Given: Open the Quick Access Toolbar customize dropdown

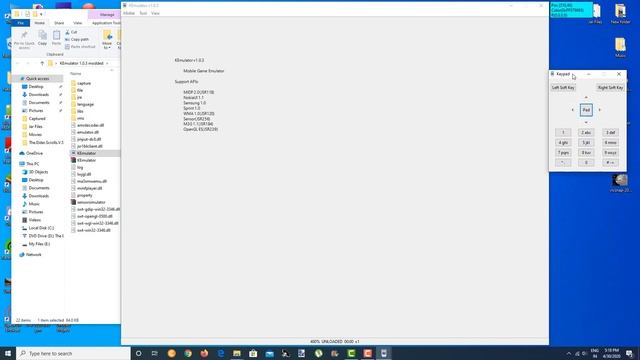Looking at the screenshot, I should coord(41,14).
